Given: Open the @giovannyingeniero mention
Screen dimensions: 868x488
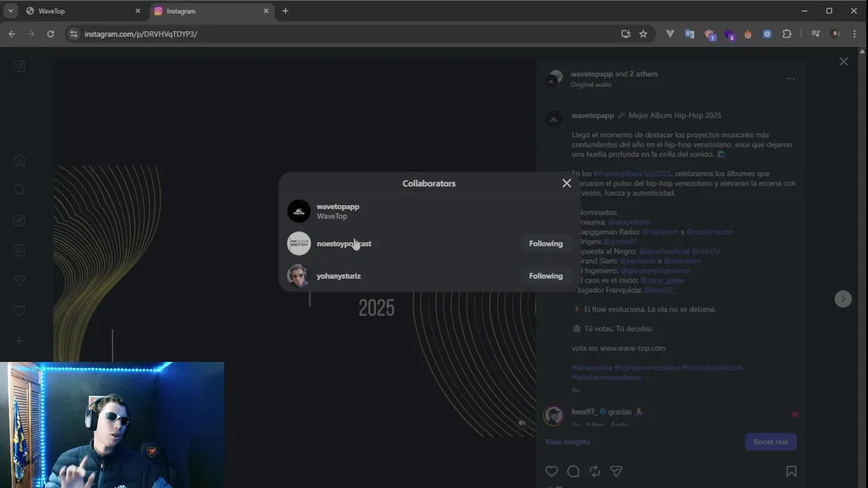Looking at the screenshot, I should click(654, 270).
